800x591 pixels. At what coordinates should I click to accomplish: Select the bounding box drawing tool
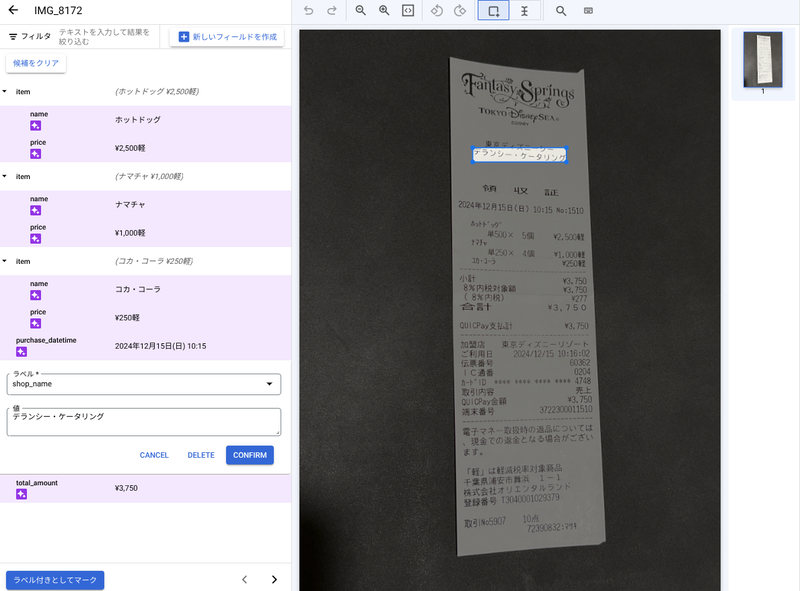[x=493, y=11]
